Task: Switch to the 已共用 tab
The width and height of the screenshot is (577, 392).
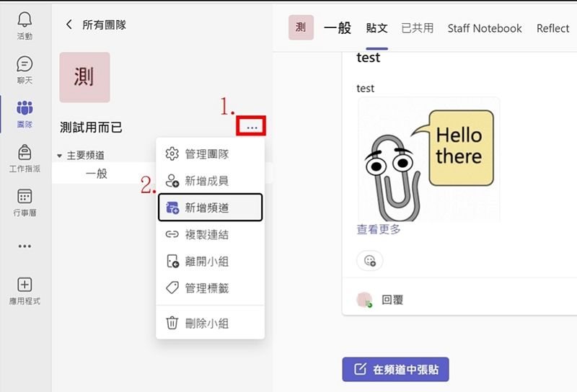Action: 417,28
